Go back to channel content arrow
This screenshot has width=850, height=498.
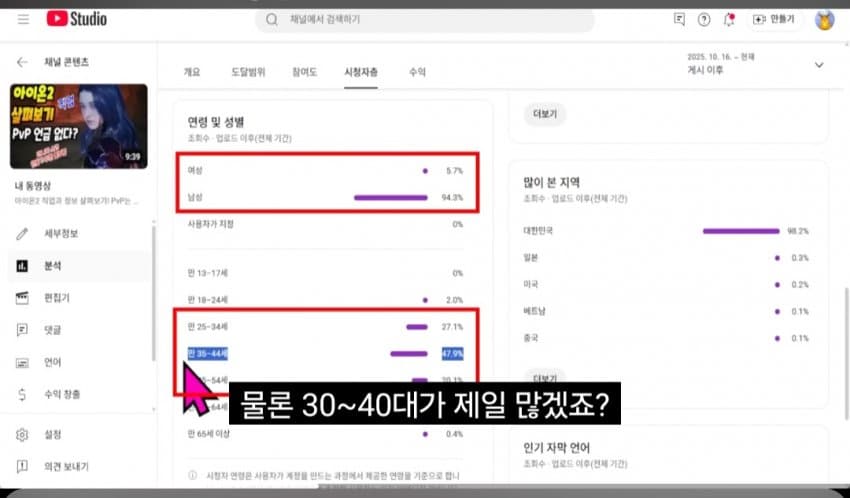(23, 62)
